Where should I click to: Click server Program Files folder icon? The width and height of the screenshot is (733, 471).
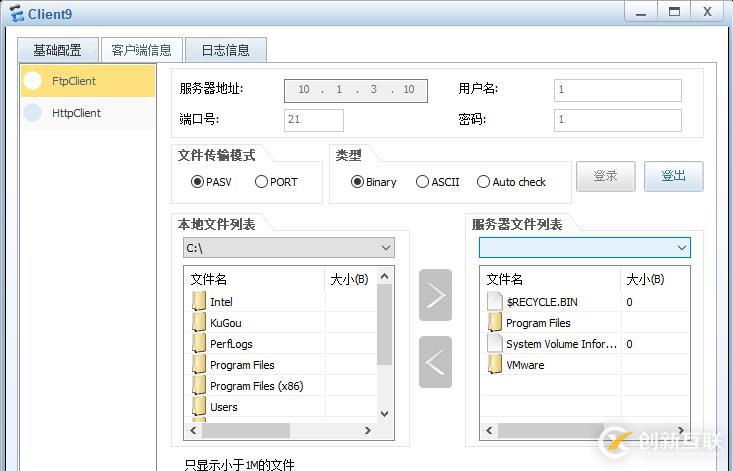point(495,322)
